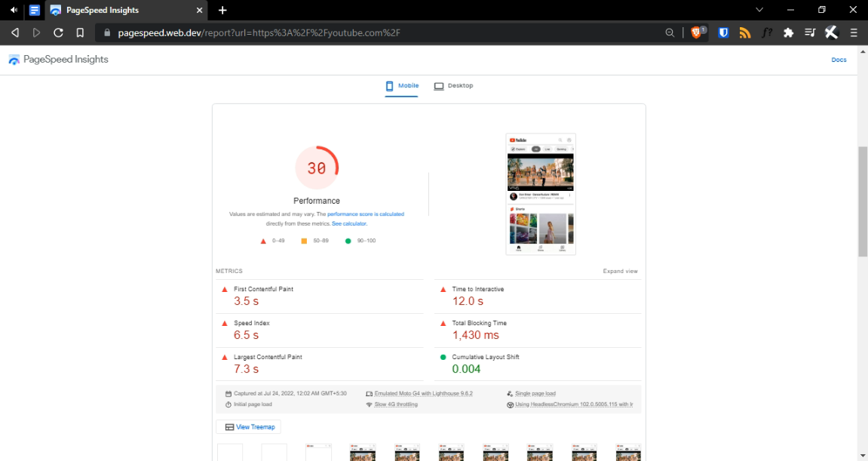Switch to the Desktop tab

[x=453, y=86]
